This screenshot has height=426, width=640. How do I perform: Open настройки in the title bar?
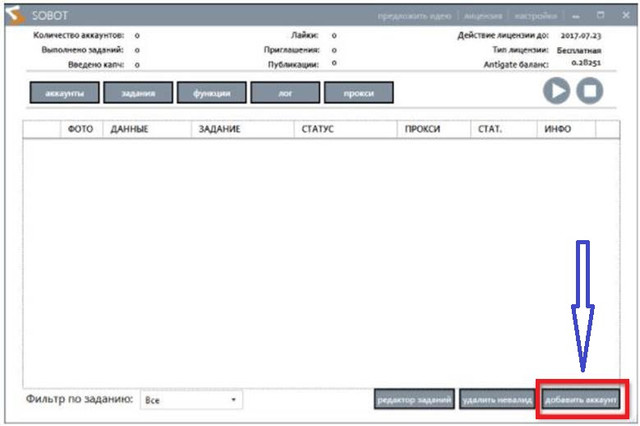(537, 17)
